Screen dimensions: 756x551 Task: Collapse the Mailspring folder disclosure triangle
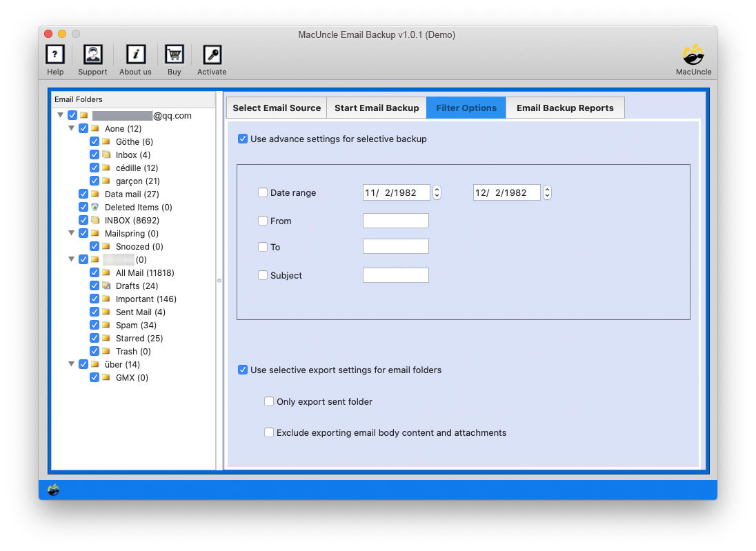[72, 233]
